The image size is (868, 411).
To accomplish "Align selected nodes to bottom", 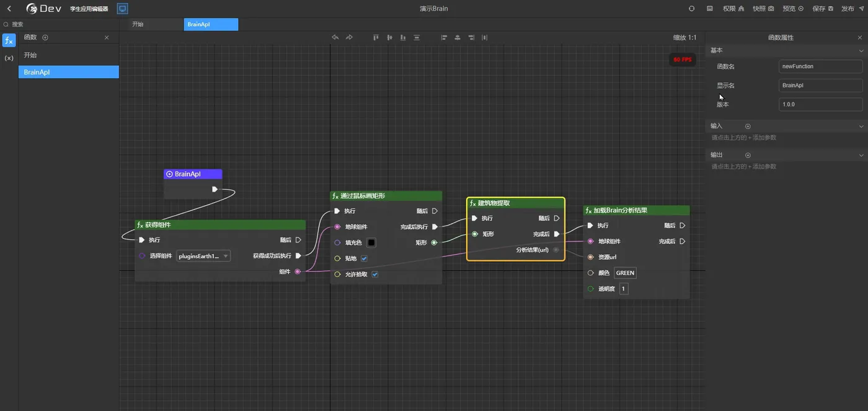I will (403, 38).
